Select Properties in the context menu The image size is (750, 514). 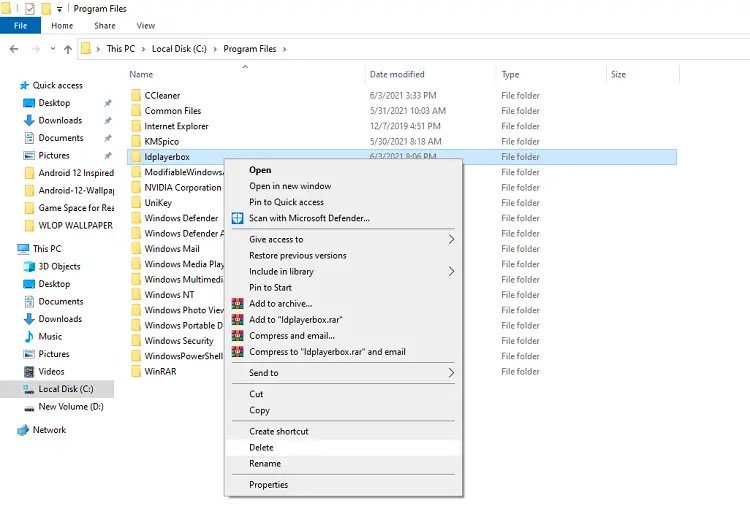click(268, 485)
